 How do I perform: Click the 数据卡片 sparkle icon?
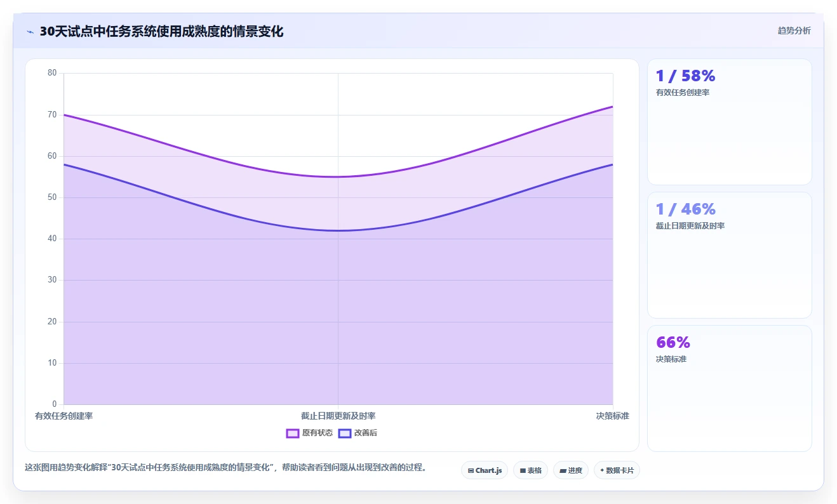pyautogui.click(x=602, y=470)
